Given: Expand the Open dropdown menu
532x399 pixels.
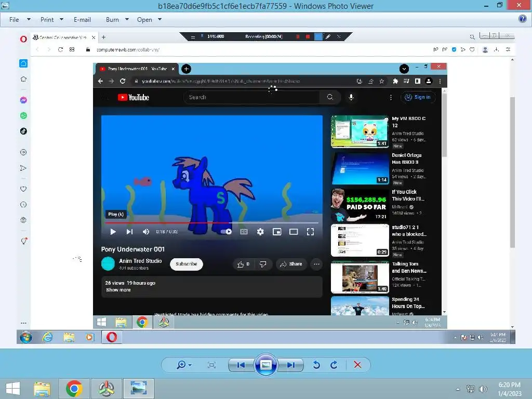Looking at the screenshot, I should click(160, 20).
